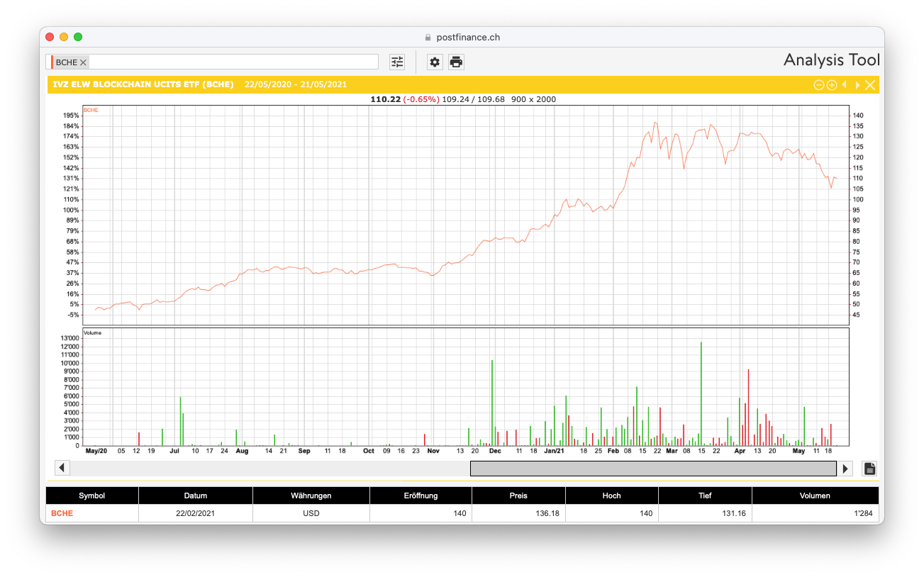Click the BCHE legend label in chart
Viewport: 924px width, 577px height.
[x=91, y=111]
